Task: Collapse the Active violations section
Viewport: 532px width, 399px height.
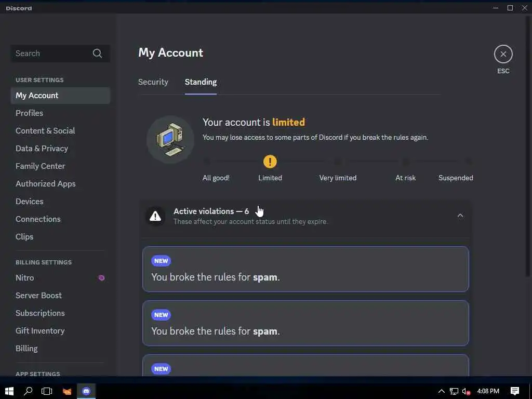Action: 460,216
